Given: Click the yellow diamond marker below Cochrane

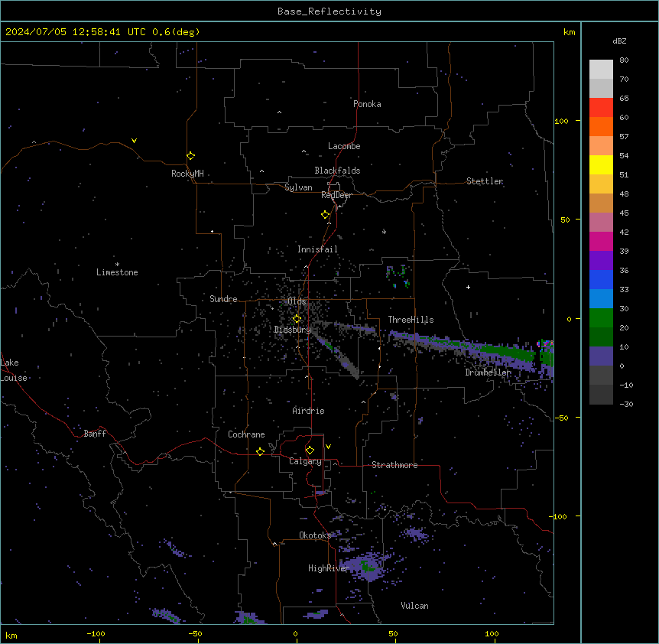Looking at the screenshot, I should pos(260,451).
